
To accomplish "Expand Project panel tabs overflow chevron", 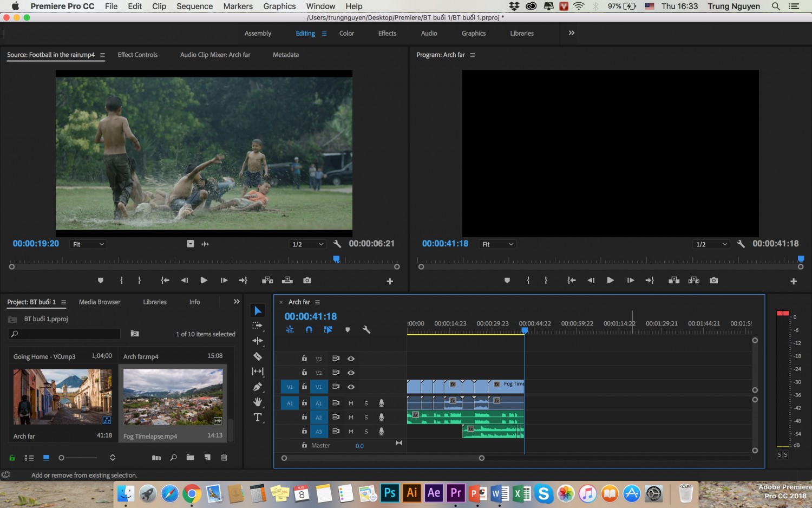I will pos(237,302).
